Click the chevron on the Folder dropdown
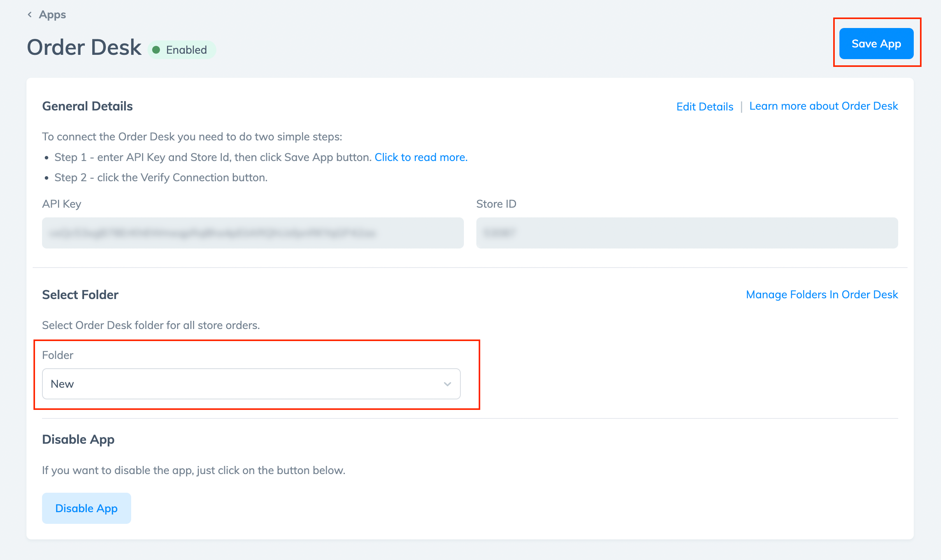The image size is (941, 560). (448, 384)
